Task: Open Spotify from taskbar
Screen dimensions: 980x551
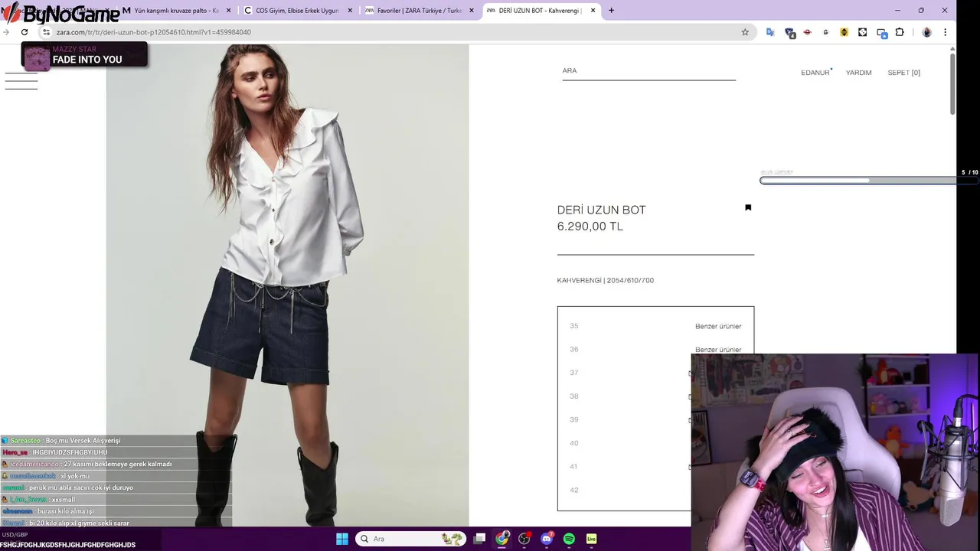Action: [x=569, y=539]
